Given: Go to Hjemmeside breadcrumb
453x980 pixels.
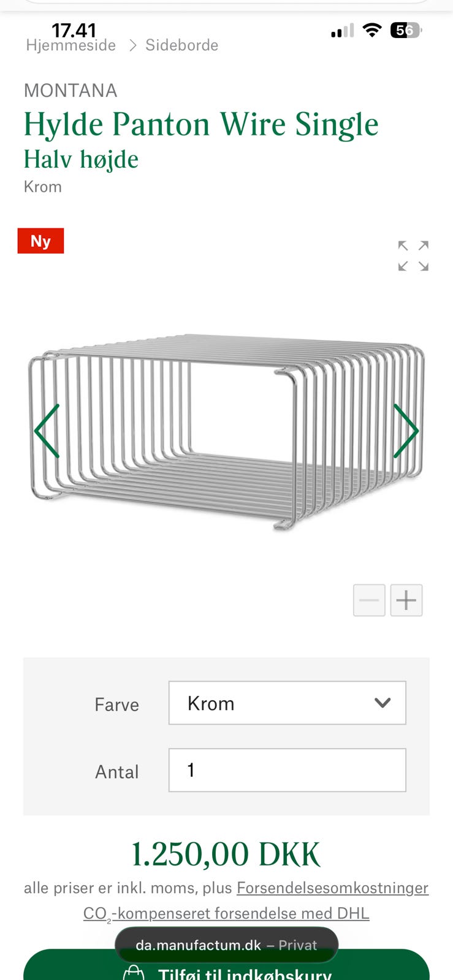Looking at the screenshot, I should [x=71, y=45].
